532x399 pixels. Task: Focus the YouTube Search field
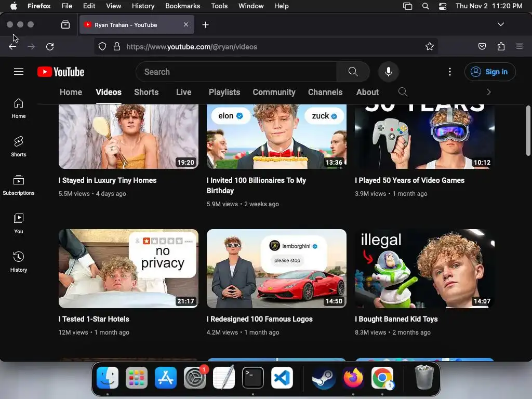(236, 72)
